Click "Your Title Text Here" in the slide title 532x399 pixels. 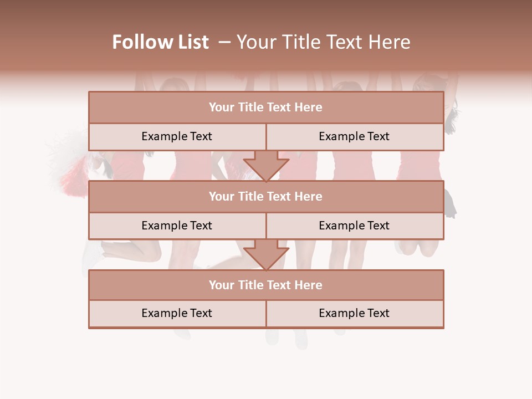point(323,42)
